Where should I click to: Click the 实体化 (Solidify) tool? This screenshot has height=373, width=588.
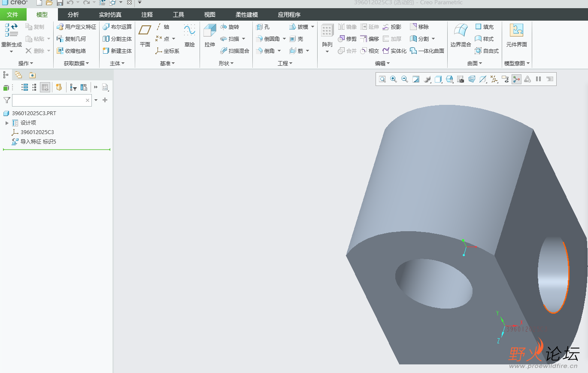(x=394, y=51)
